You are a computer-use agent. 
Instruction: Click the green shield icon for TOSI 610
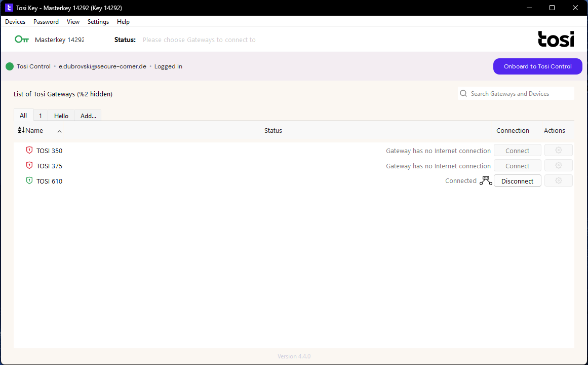(x=29, y=181)
